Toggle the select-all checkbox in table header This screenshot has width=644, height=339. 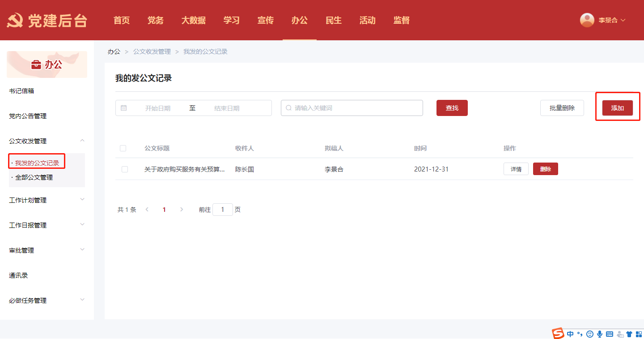[x=123, y=148]
